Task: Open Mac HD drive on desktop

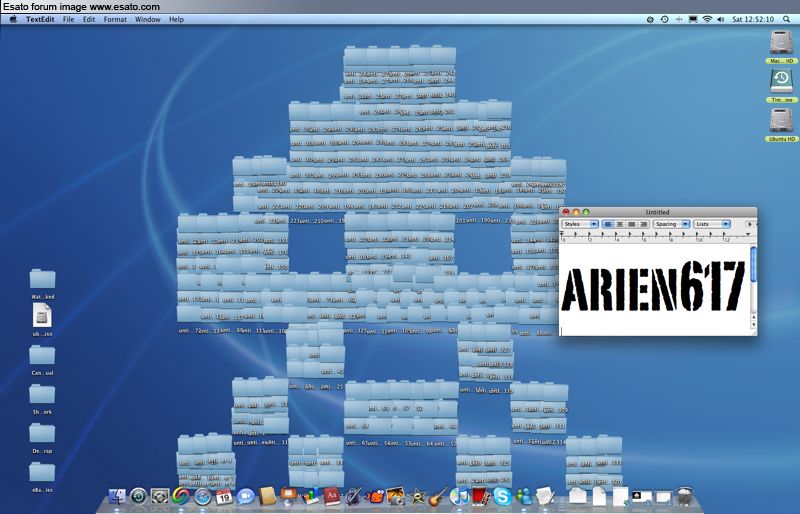Action: pos(781,47)
